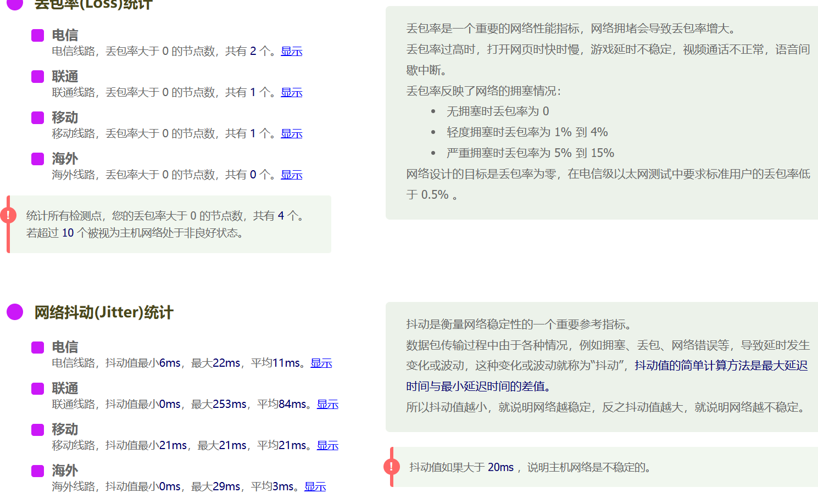This screenshot has height=504, width=818.
Task: Click the purple circle icon beside 网络抖动(Jitter)统计
Action: (14, 312)
